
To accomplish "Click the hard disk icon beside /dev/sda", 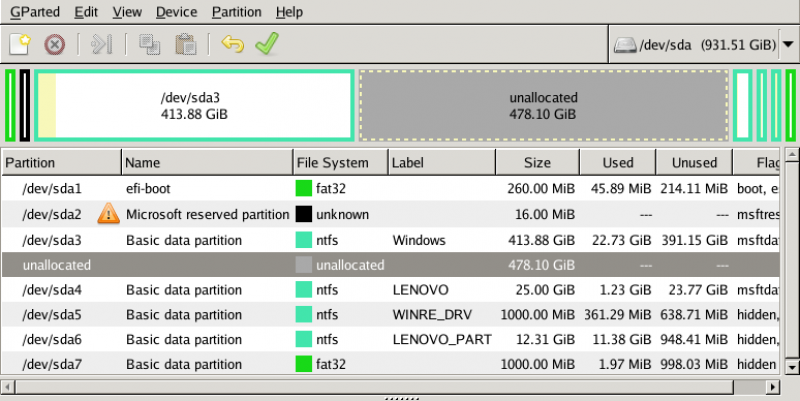I will coord(625,45).
